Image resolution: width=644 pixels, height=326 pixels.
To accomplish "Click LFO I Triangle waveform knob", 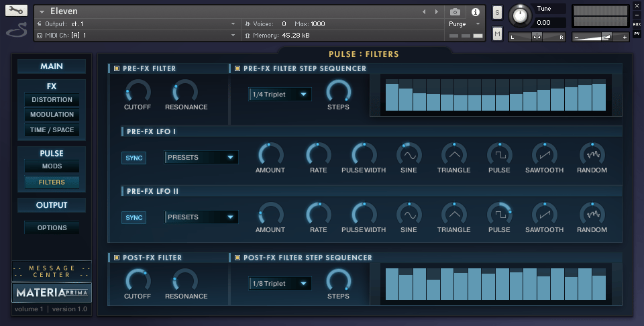I will click(454, 155).
